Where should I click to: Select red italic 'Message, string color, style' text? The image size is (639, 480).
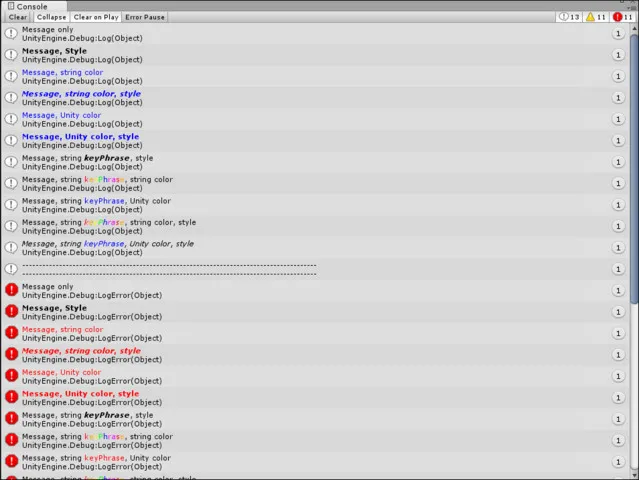pos(81,351)
